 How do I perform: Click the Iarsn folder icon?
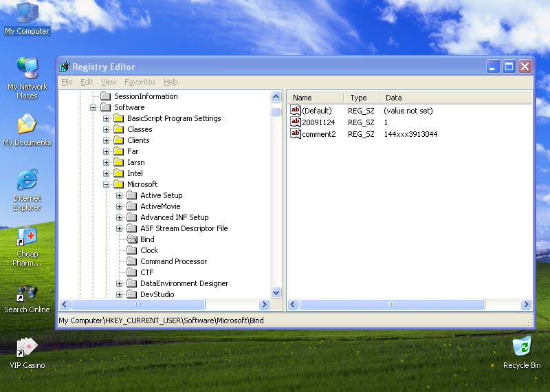pos(118,162)
